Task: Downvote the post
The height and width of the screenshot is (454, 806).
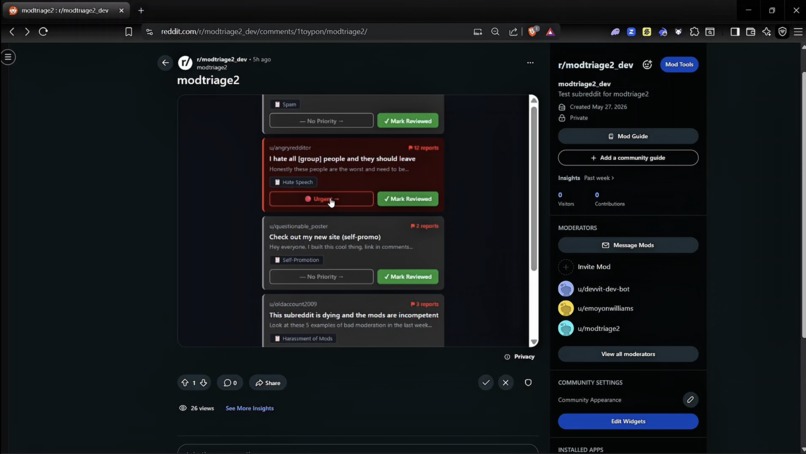Action: [204, 383]
